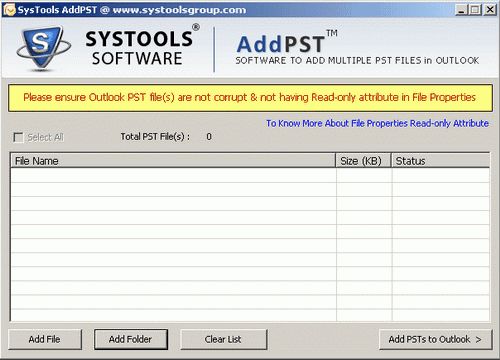
Task: Minimize the AddPST window
Action: 461,10
